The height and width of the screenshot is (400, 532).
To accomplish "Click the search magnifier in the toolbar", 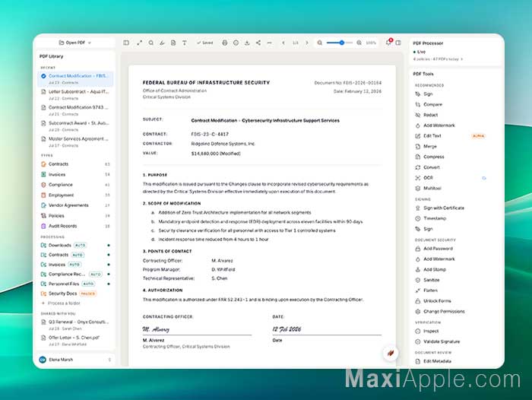I will coord(151,43).
